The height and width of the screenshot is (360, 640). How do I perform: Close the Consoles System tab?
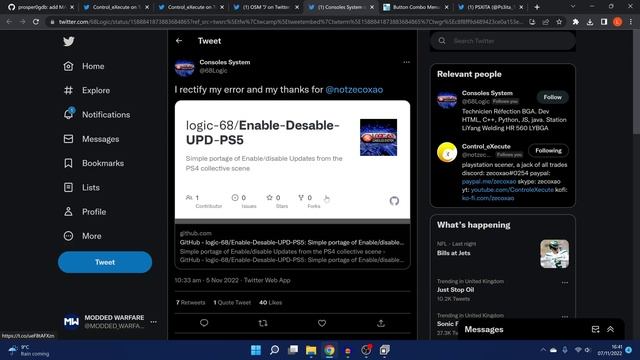[x=372, y=7]
